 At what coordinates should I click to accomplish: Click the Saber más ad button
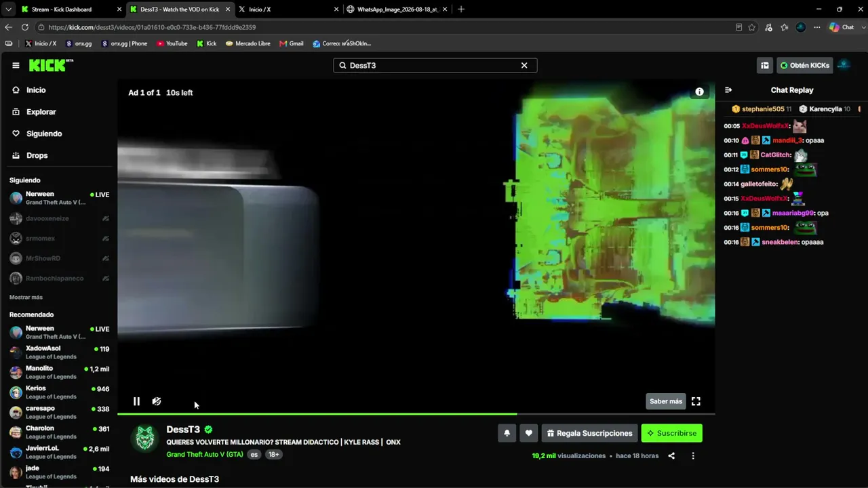[666, 401]
